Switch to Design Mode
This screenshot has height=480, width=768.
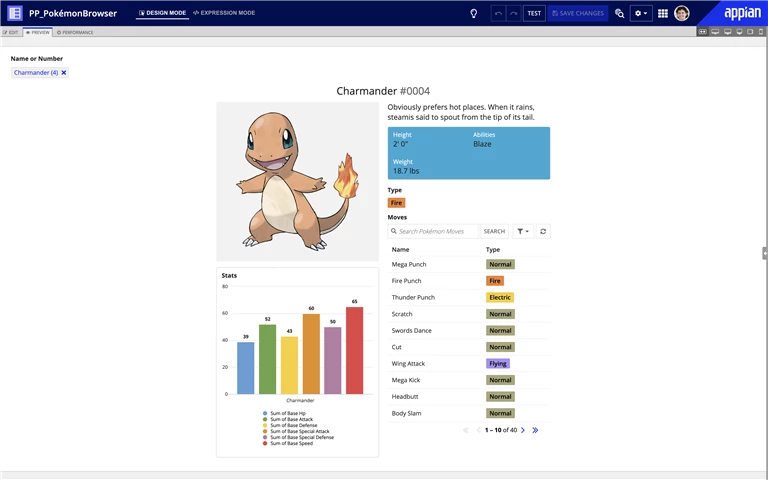tap(162, 13)
